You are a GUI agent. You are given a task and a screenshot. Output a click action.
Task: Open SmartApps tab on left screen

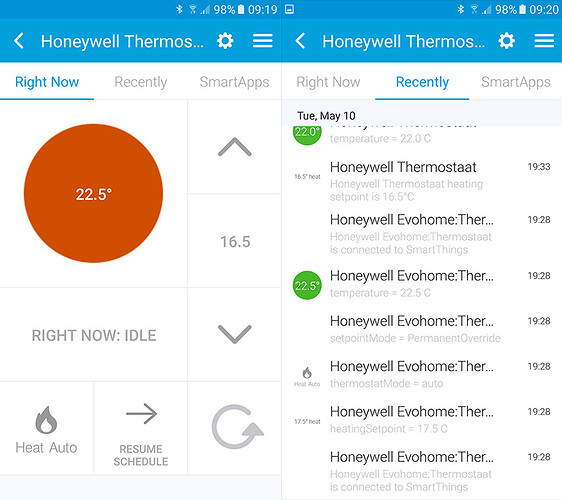[x=234, y=82]
